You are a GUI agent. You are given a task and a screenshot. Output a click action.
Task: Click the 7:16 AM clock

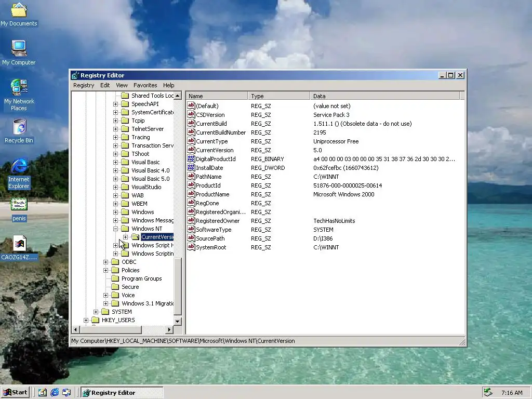tap(512, 393)
